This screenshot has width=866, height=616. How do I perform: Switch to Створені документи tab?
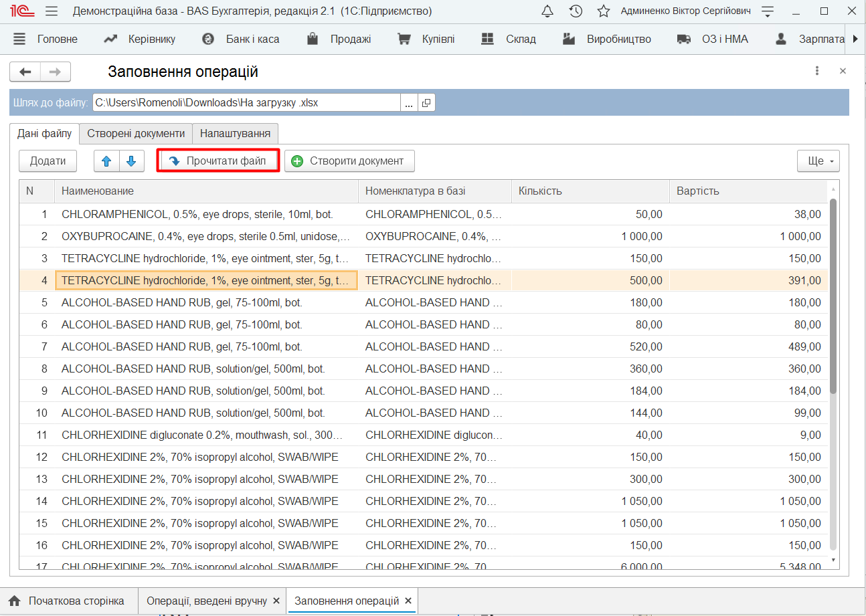[x=136, y=133]
